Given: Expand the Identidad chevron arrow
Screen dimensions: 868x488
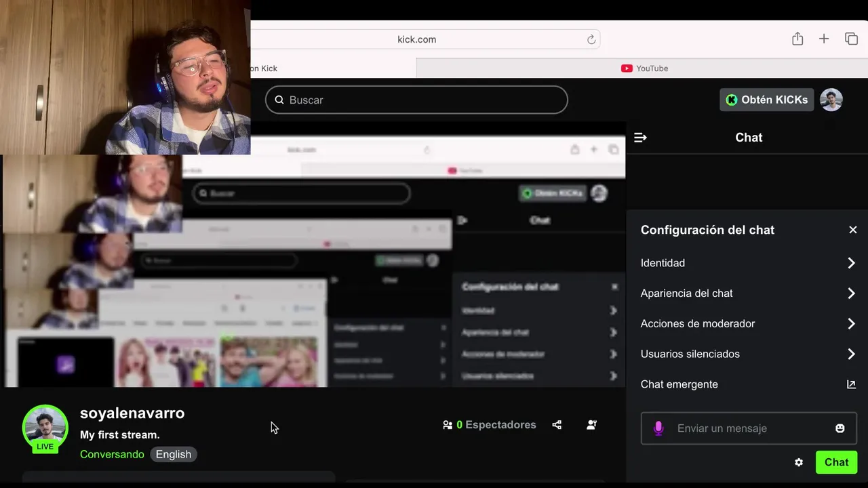Looking at the screenshot, I should tap(851, 263).
